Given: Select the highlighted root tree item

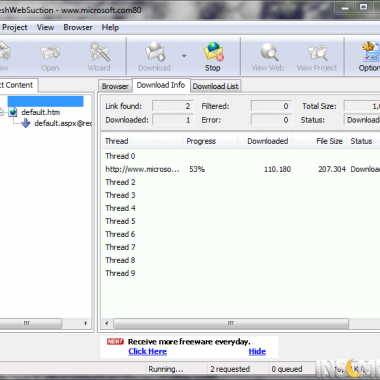Looking at the screenshot, I should pyautogui.click(x=45, y=101).
